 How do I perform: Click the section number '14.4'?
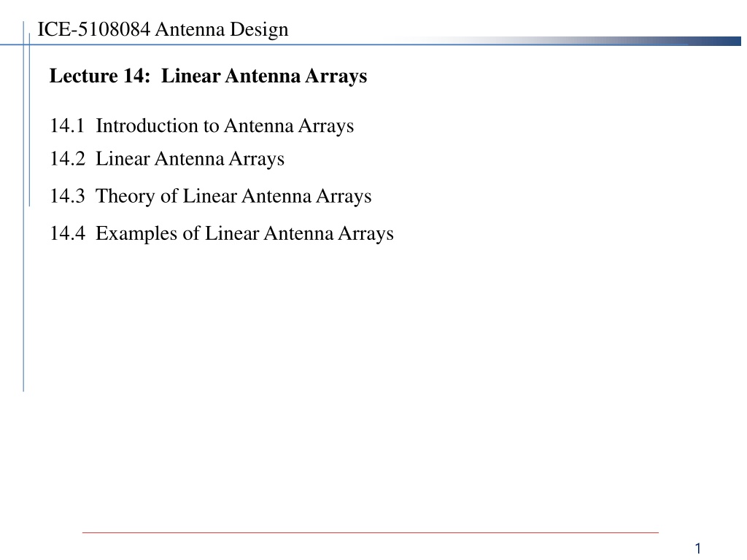tap(68, 233)
